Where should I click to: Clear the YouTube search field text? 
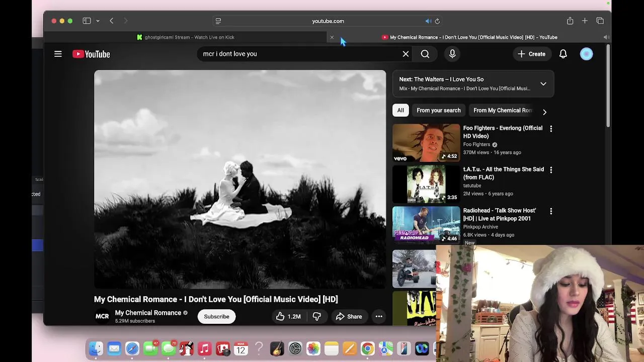[x=406, y=54]
